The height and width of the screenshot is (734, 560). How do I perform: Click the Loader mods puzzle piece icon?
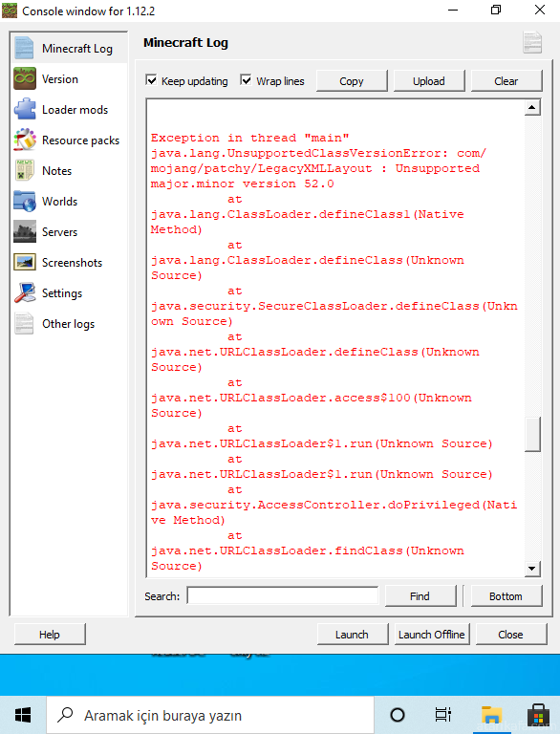[x=24, y=110]
